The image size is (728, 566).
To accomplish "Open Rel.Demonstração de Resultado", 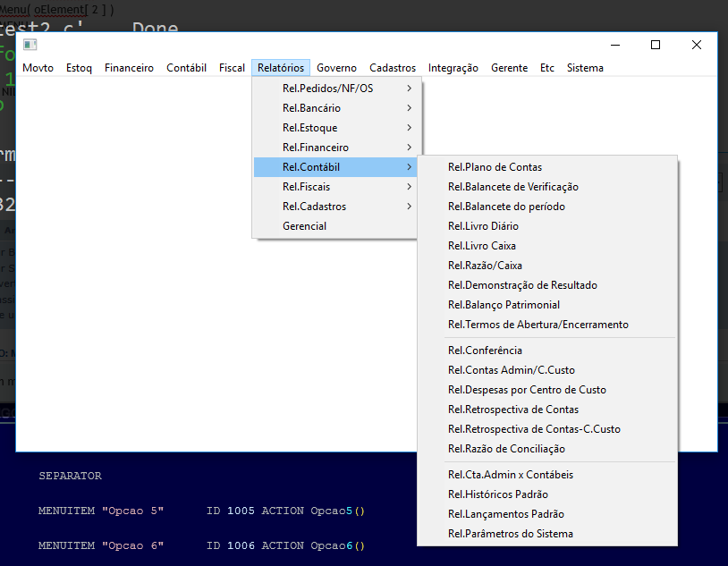I will (x=522, y=285).
